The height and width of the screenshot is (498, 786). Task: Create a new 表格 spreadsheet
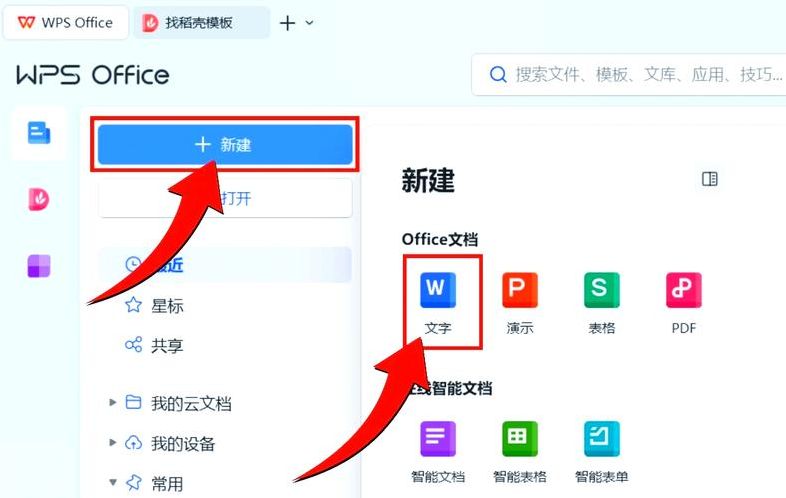coord(602,303)
